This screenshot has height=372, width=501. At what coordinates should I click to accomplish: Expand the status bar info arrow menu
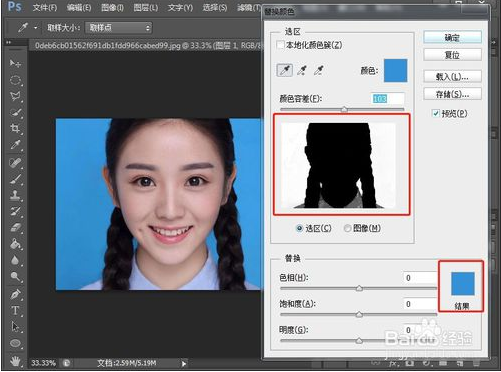point(184,363)
